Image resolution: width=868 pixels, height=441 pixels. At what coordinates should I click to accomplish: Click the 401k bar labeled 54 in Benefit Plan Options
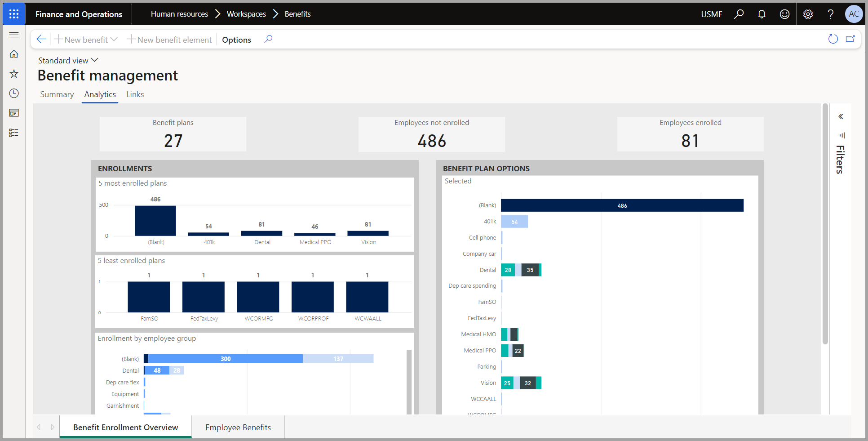(x=514, y=222)
